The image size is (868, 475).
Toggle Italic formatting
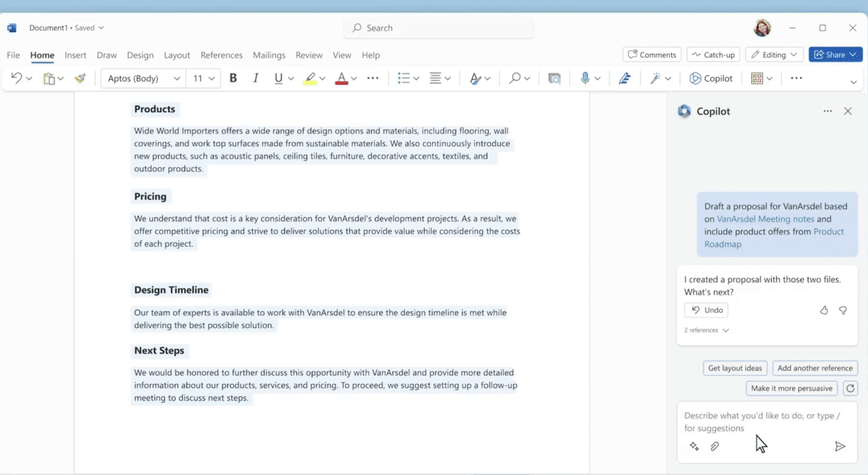point(256,78)
